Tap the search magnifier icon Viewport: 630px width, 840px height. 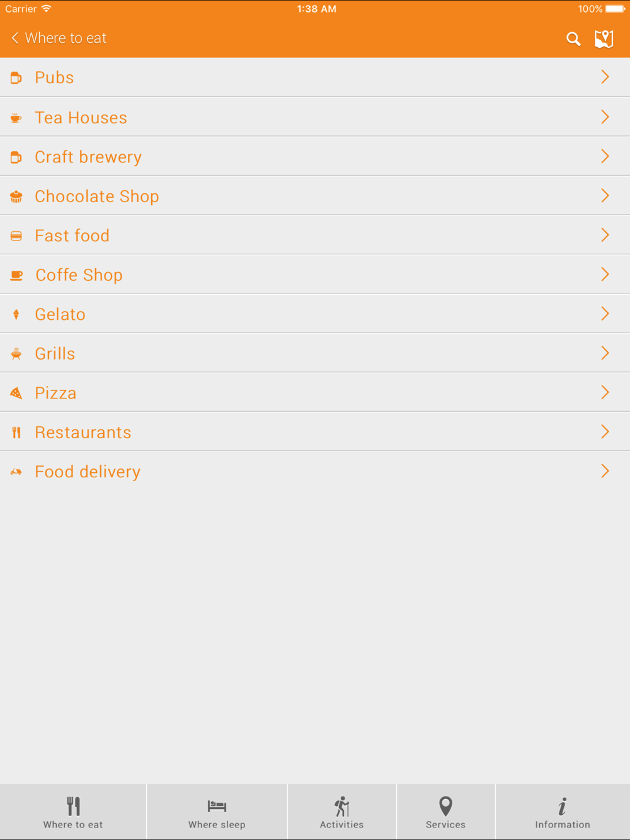tap(573, 39)
